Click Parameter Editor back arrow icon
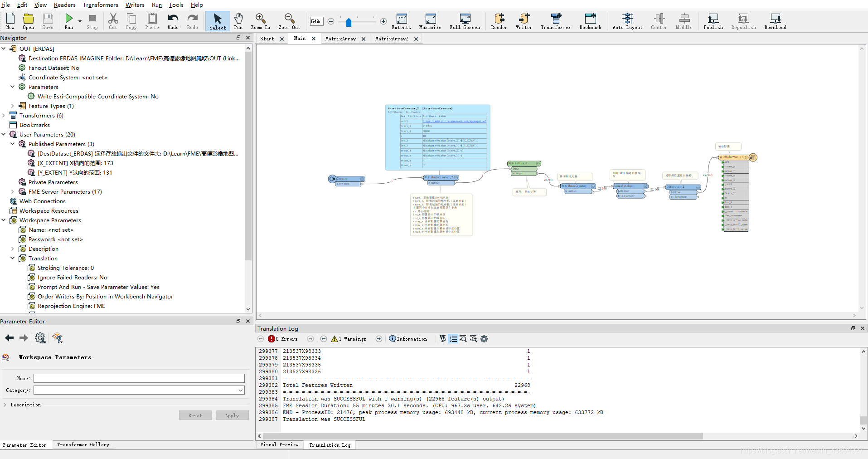868x459 pixels. [10, 338]
